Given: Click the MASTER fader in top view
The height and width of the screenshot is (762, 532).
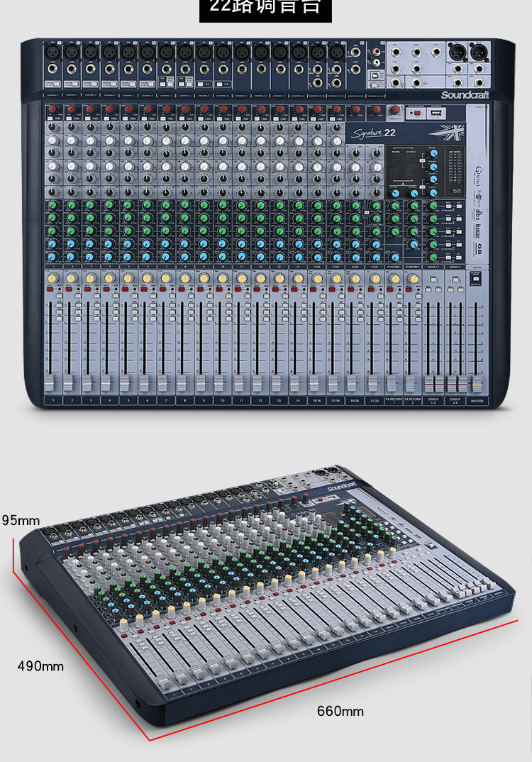Looking at the screenshot, I should [x=477, y=383].
